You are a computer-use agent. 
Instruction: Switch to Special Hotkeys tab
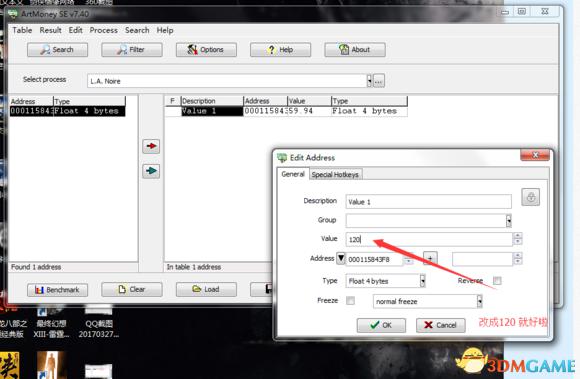tap(335, 175)
